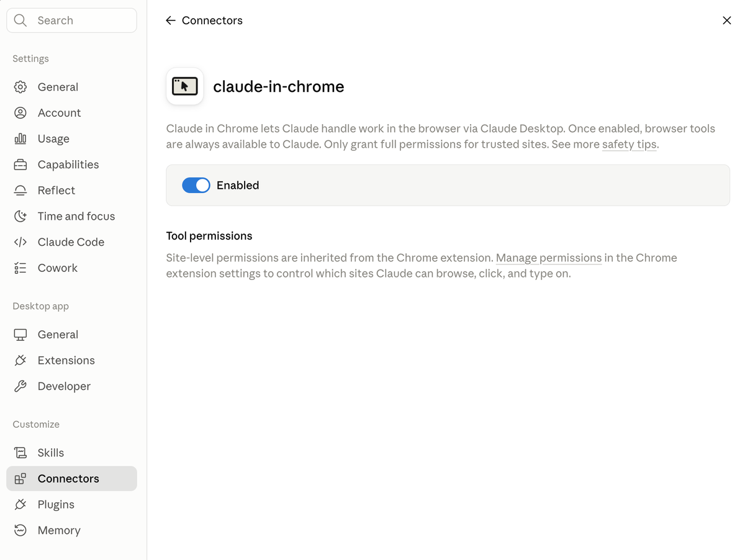Open the Reflect label

click(56, 191)
